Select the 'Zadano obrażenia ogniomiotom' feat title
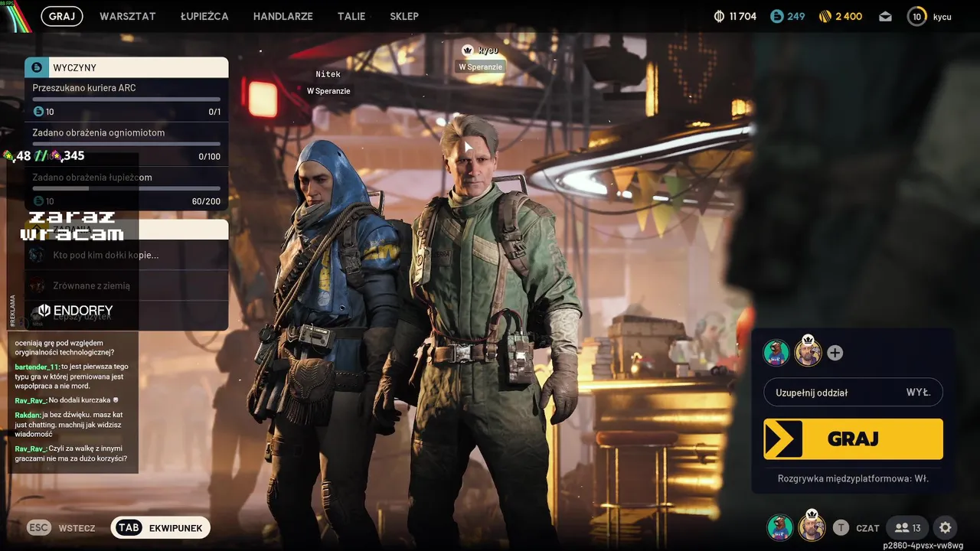Image resolution: width=980 pixels, height=551 pixels. point(99,132)
